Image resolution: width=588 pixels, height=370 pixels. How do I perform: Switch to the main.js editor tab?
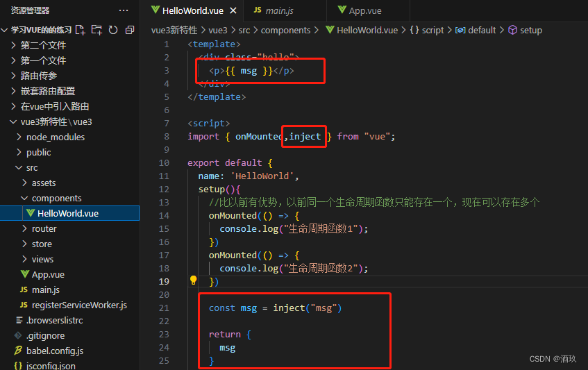click(x=285, y=10)
